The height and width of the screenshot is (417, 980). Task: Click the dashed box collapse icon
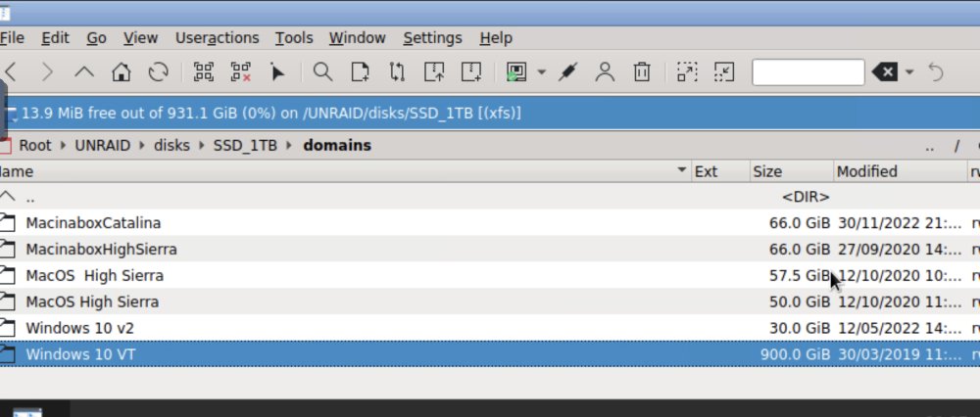[724, 72]
